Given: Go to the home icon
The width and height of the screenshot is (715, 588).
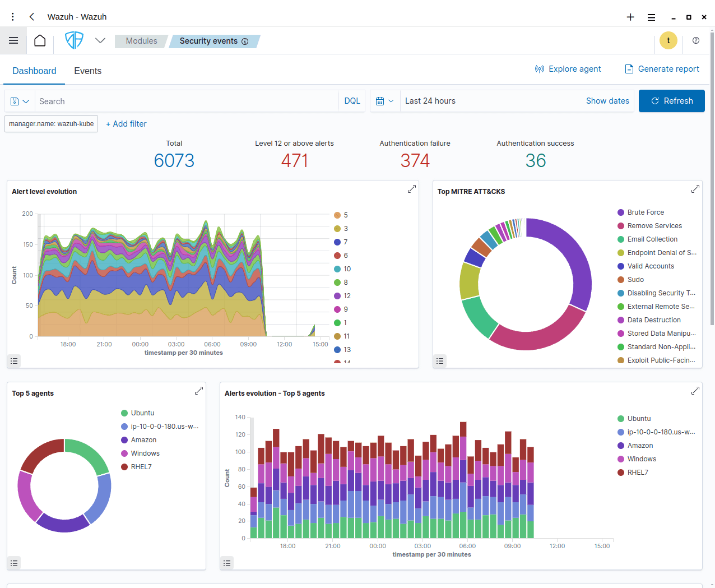Looking at the screenshot, I should click(40, 40).
